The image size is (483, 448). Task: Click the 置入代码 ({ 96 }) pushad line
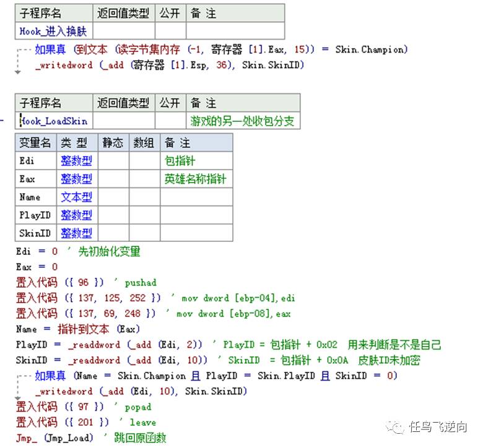point(86,282)
